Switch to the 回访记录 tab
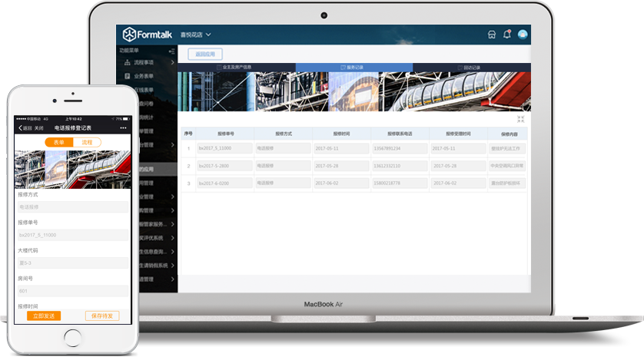The image size is (644, 357). click(472, 68)
